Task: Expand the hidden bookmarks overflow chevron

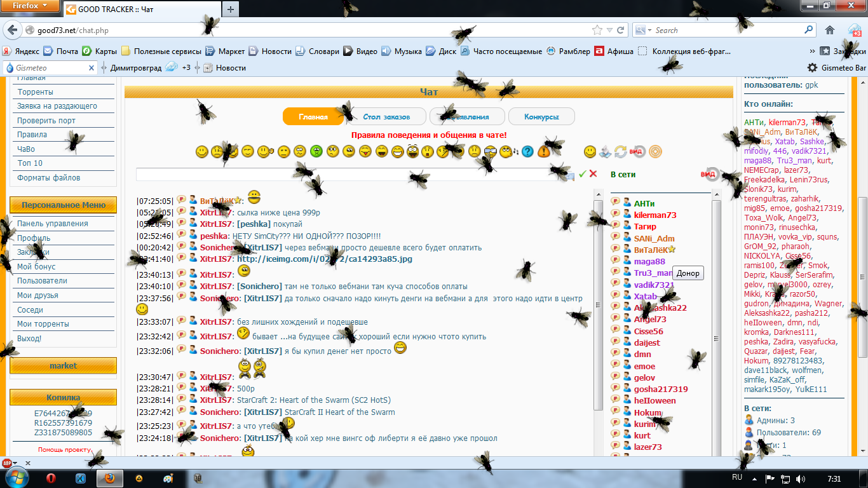Action: pos(812,51)
